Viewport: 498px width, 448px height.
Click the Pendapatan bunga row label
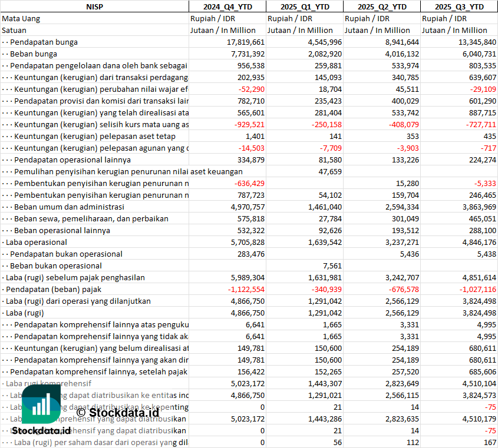(44, 42)
